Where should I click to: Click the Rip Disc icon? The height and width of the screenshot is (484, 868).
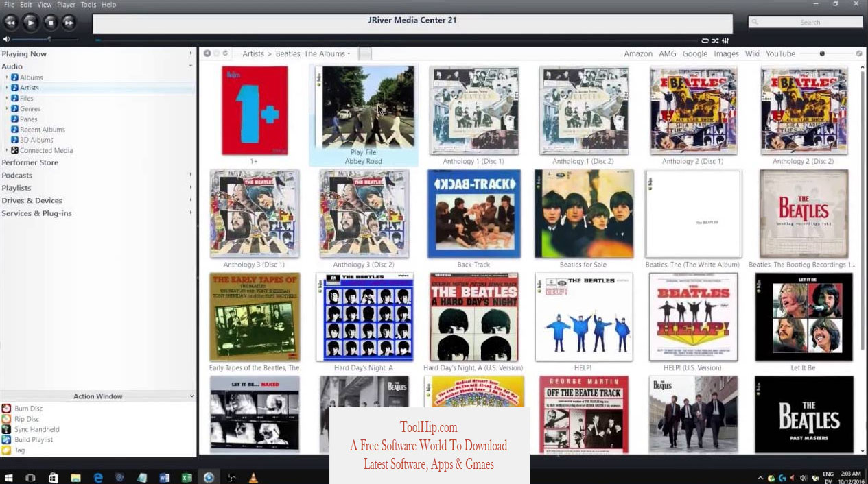click(x=6, y=419)
